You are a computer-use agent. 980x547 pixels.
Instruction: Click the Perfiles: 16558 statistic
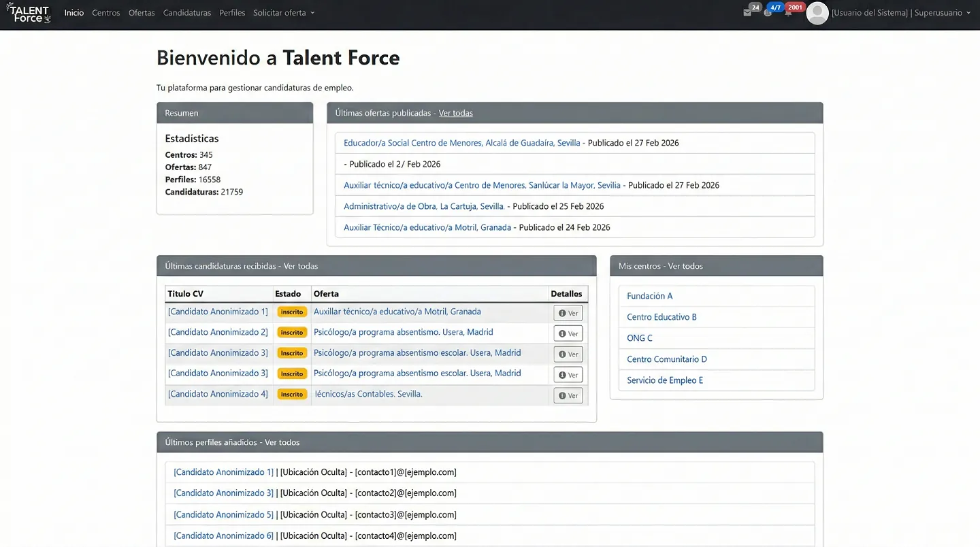click(193, 180)
